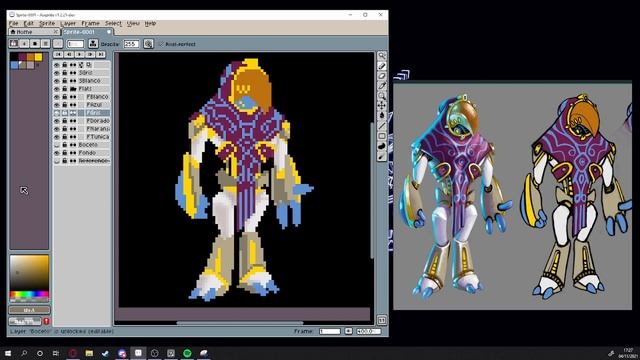Open File Explorer from taskbar
The height and width of the screenshot is (360, 640).
89,353
